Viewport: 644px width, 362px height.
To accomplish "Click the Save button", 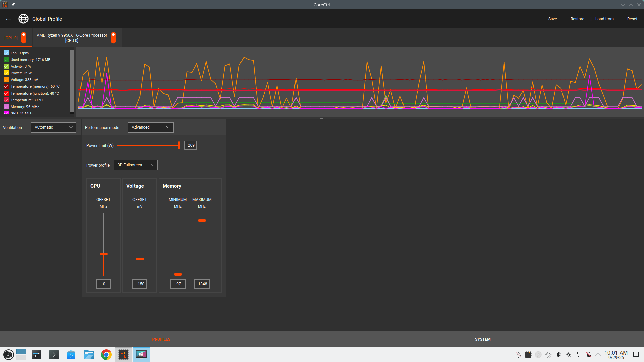I will point(552,19).
